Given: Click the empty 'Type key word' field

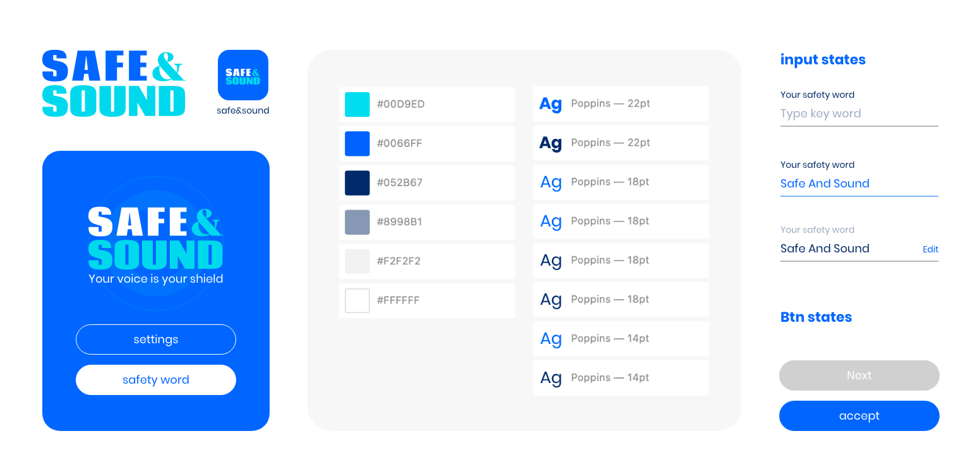Looking at the screenshot, I should 859,114.
